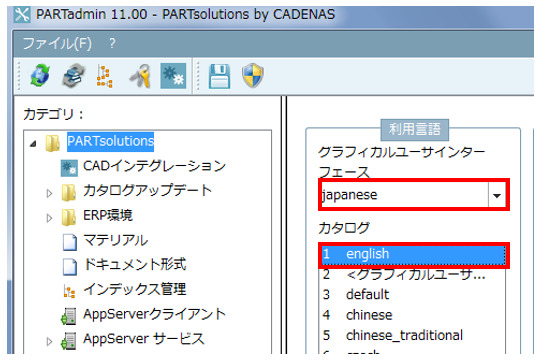536x360 pixels.
Task: Select CADインテグレーション tree item
Action: tap(154, 166)
